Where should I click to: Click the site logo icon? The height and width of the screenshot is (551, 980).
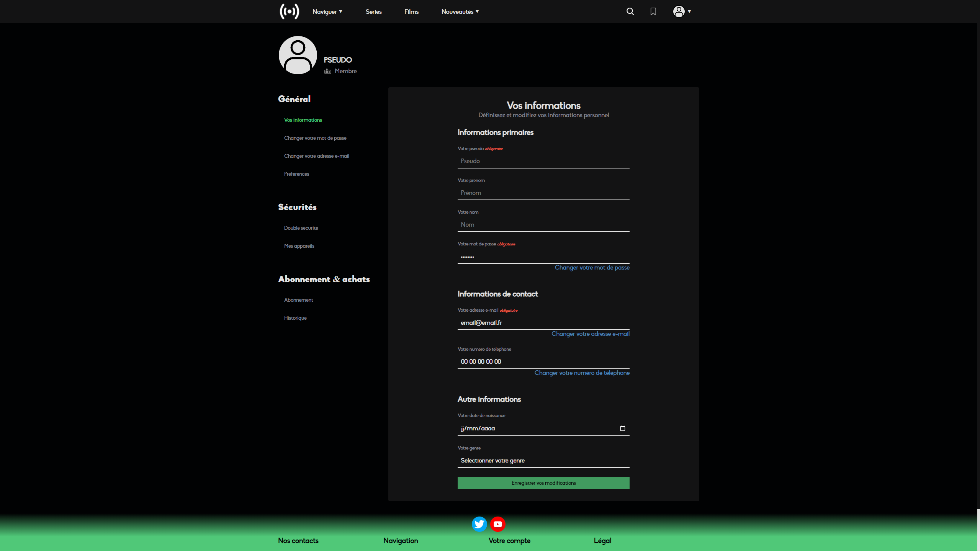point(289,11)
